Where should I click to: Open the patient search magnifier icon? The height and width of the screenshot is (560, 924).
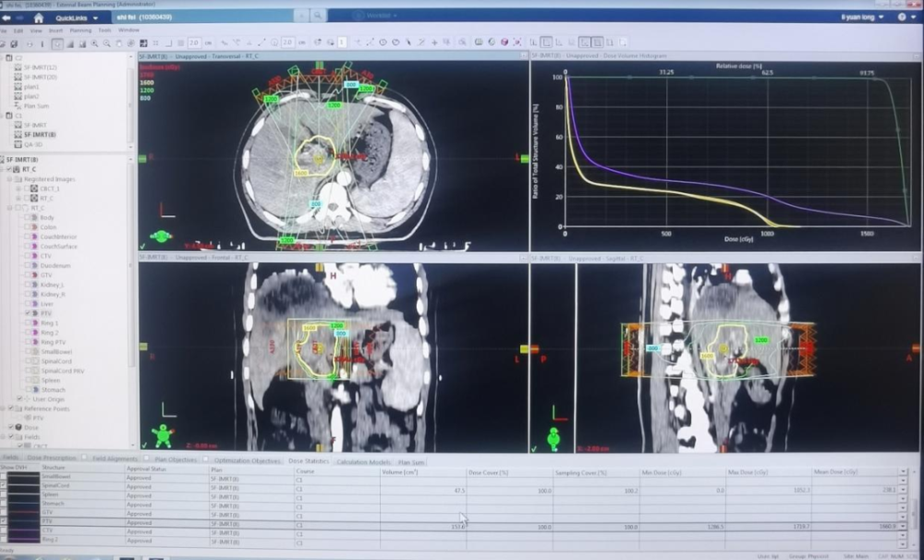pos(318,17)
